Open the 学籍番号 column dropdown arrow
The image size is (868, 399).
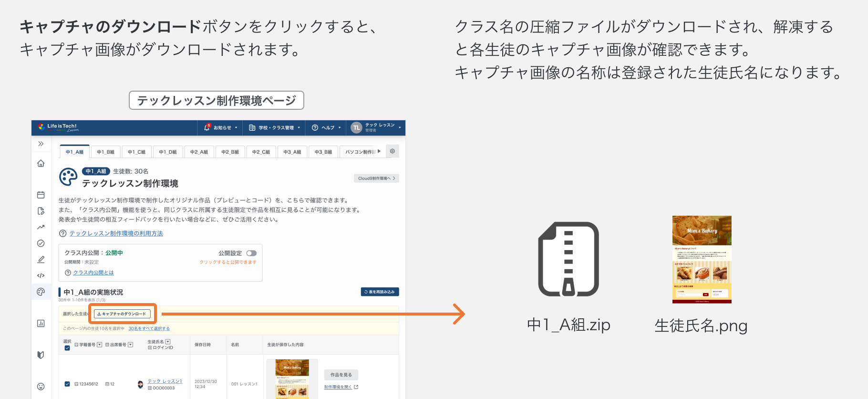[x=100, y=345]
